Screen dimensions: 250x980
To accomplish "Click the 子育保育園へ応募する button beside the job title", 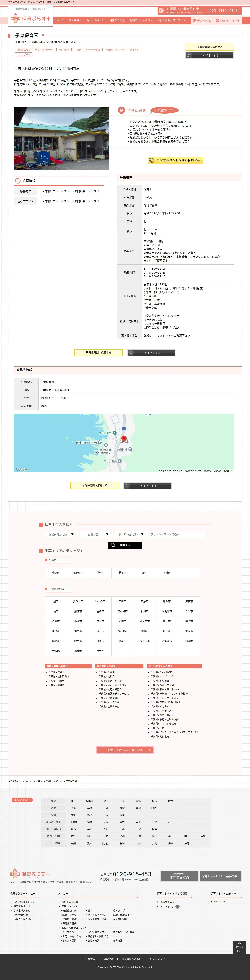I will click(210, 47).
